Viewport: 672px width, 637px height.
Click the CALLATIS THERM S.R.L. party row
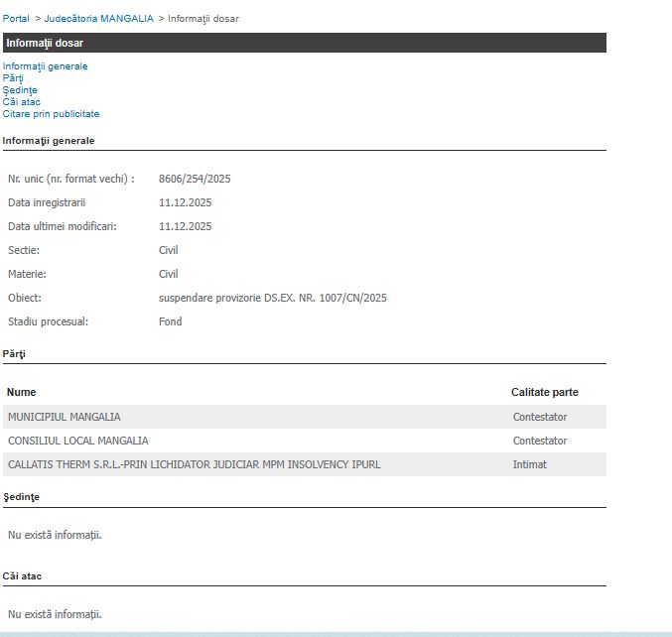[x=194, y=464]
